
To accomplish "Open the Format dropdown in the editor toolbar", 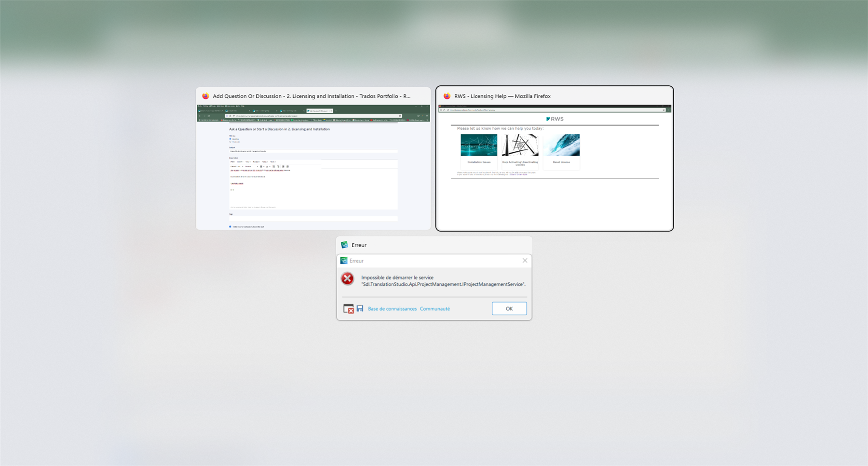I will (x=256, y=162).
